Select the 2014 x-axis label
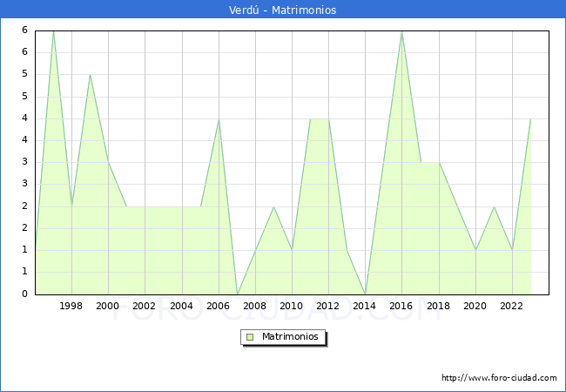Screen dimensions: 566x392 coord(365,306)
